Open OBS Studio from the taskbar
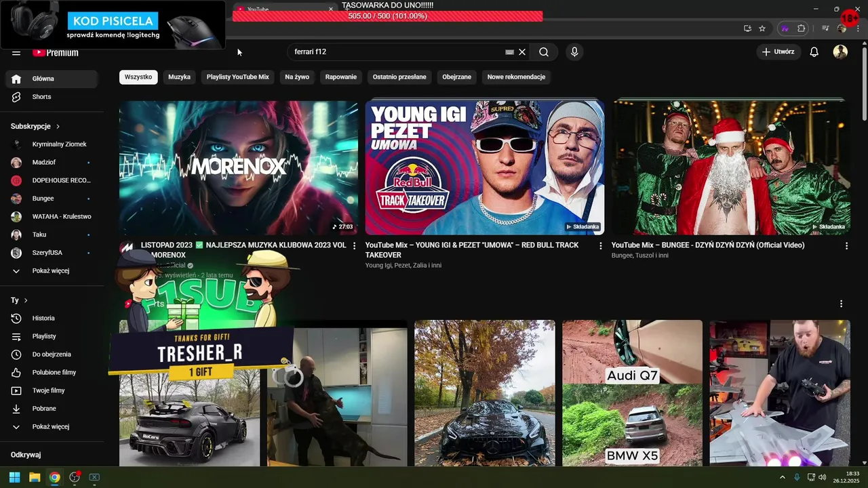868x488 pixels. point(75,477)
